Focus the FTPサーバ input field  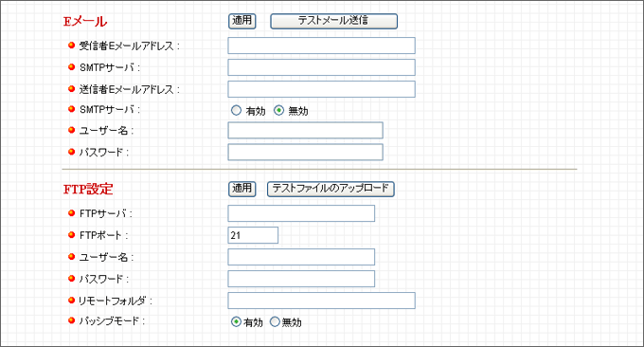tap(301, 213)
